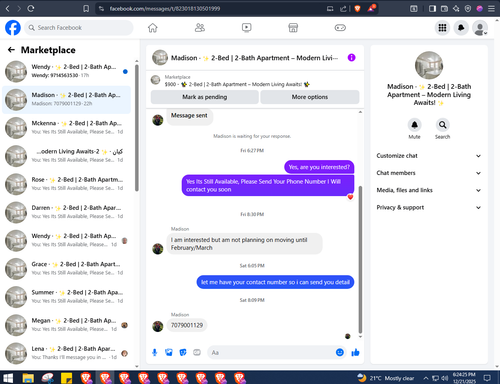Search in conversation with the magnifier icon
The height and width of the screenshot is (384, 500).
(442, 125)
